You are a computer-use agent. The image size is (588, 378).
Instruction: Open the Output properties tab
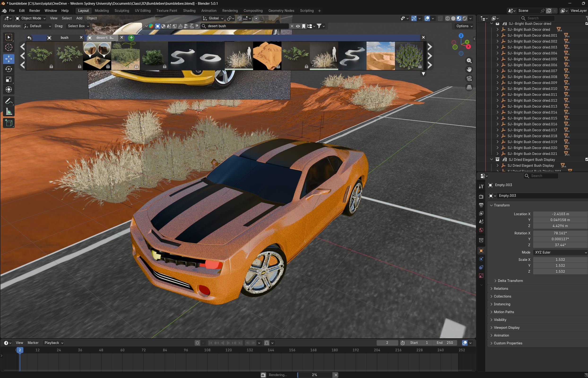pos(481,205)
